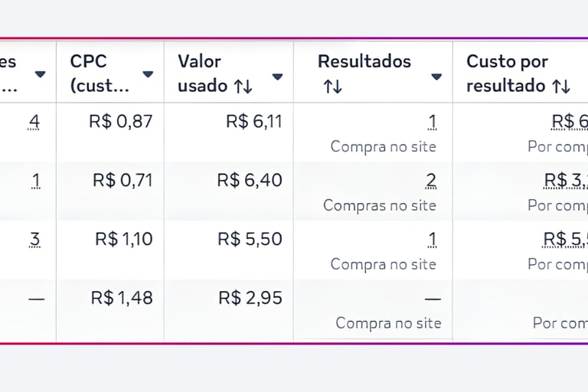Click the R$ 2,95 Valor usado cell
Screen dimensions: 588x392
(x=250, y=298)
